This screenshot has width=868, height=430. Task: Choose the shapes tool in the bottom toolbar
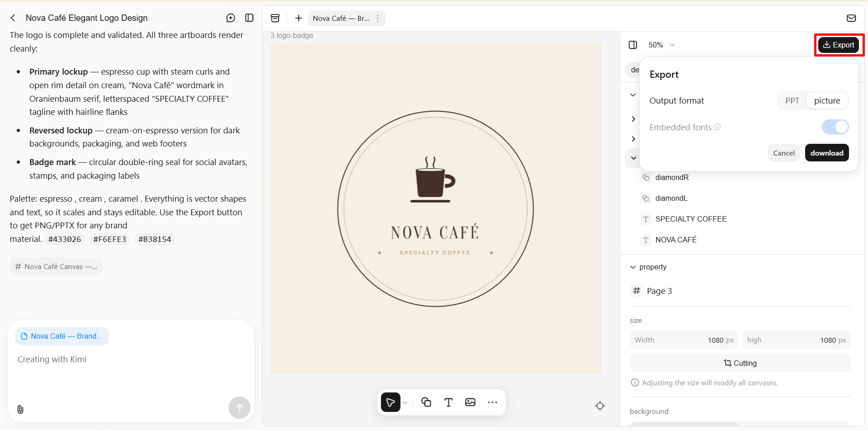[x=426, y=402]
